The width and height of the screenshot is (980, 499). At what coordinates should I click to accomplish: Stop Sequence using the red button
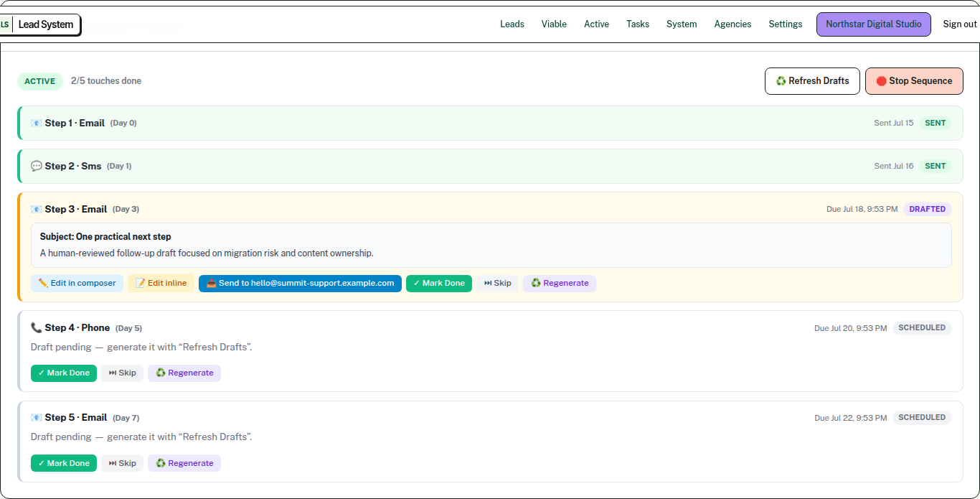click(914, 81)
